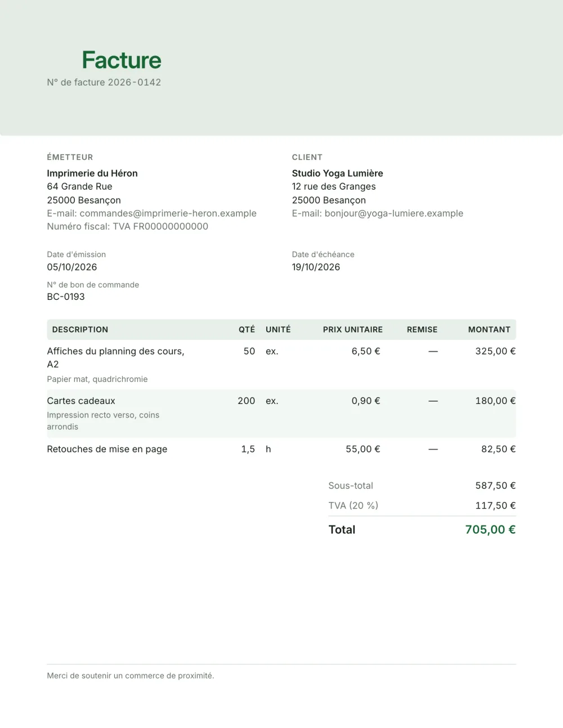The image size is (563, 728).
Task: Click the client email bonjour@yoga-lumiere.example
Action: click(x=394, y=213)
